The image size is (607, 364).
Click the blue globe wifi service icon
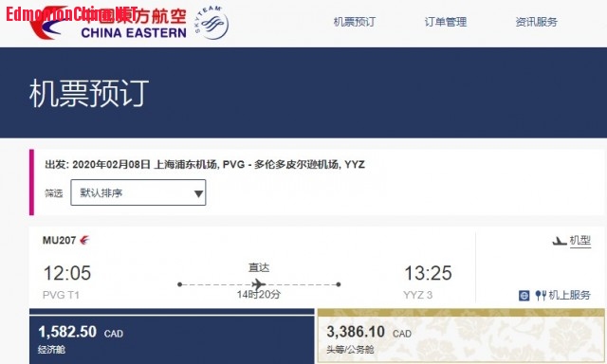click(x=524, y=296)
